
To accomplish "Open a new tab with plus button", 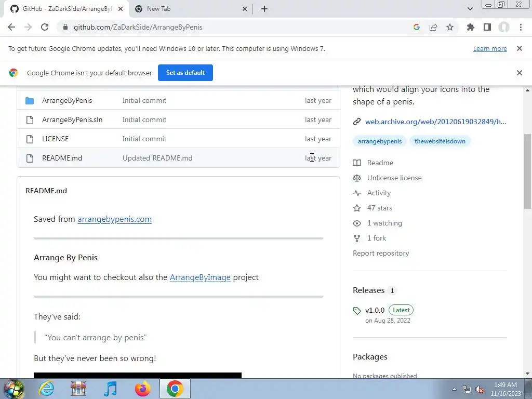I will (264, 9).
